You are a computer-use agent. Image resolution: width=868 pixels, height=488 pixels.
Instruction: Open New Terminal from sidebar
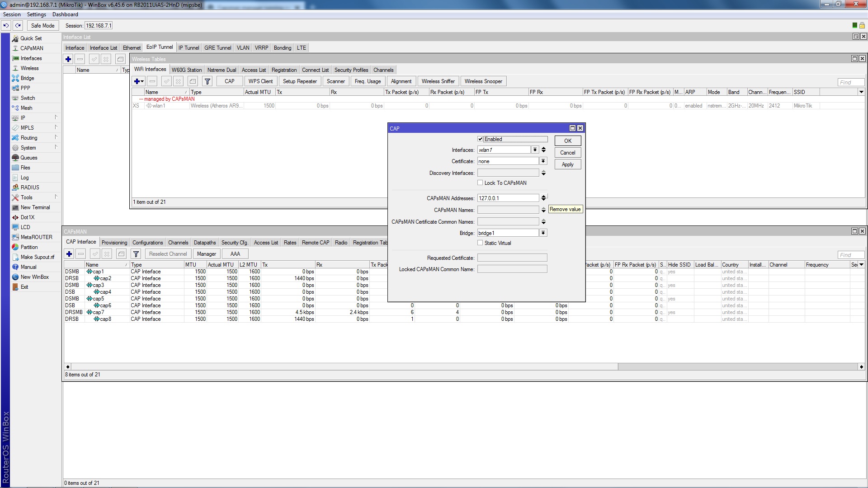coord(35,207)
